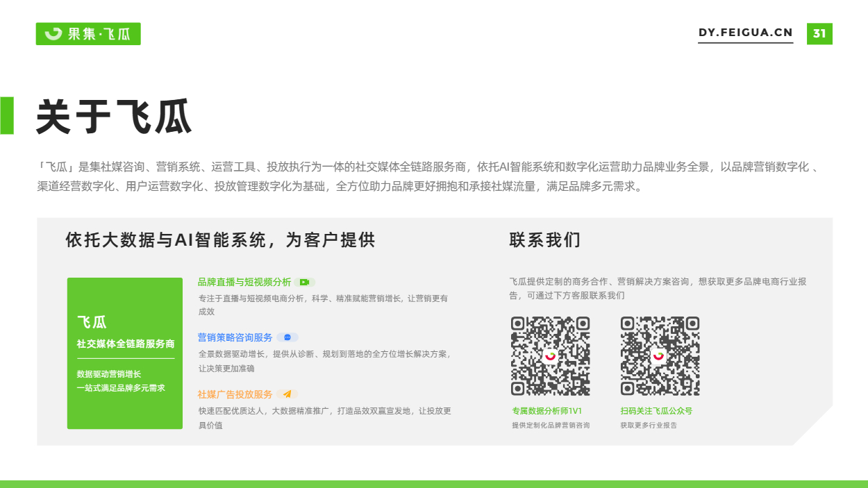Click the orange paper plane icon

point(287,394)
